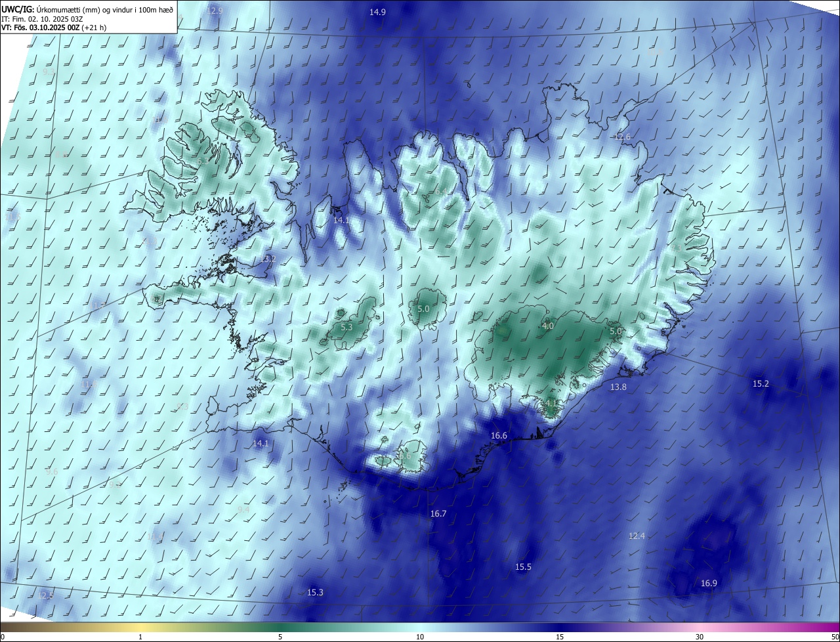Click the legend tick label 15
840x642 pixels.
(x=560, y=637)
